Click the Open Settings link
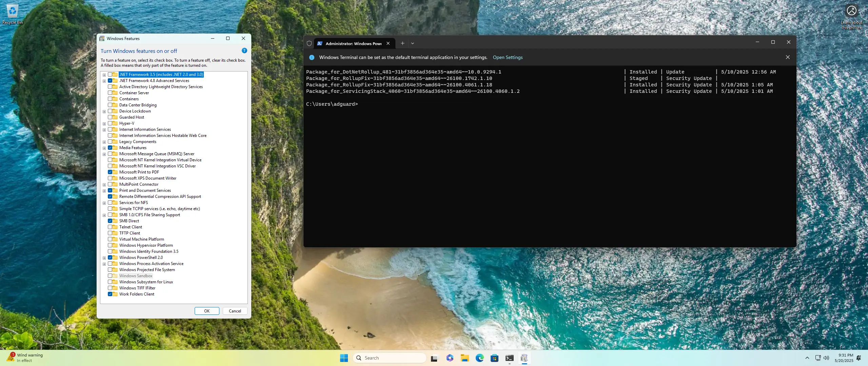868x366 pixels. coord(508,57)
